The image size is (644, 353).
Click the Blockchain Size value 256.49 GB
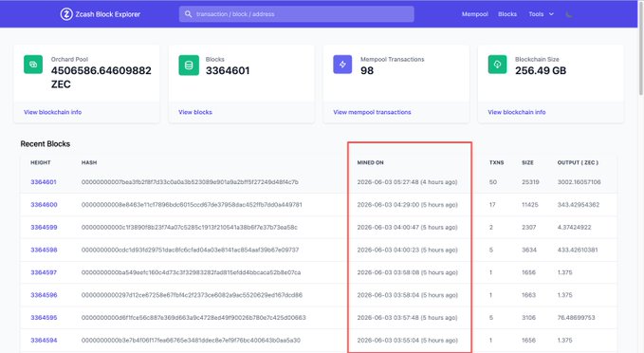pos(541,70)
